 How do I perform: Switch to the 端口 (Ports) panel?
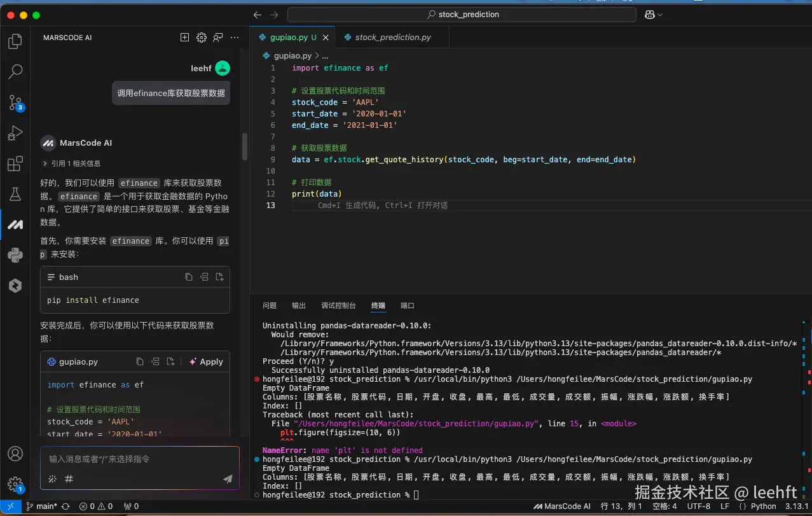pos(407,305)
